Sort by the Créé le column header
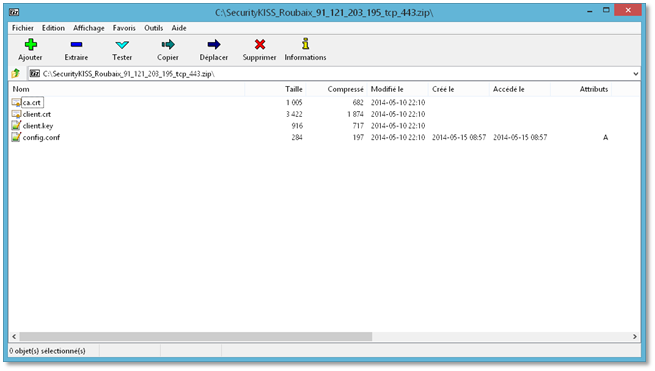655x371 pixels. tap(459, 89)
